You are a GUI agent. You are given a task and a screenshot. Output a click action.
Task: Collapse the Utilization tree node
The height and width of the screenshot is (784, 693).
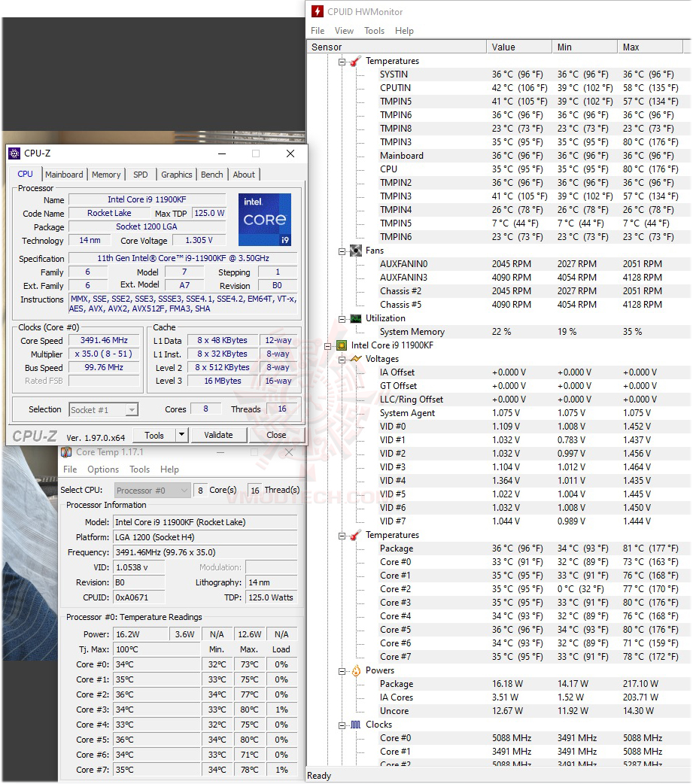[342, 319]
